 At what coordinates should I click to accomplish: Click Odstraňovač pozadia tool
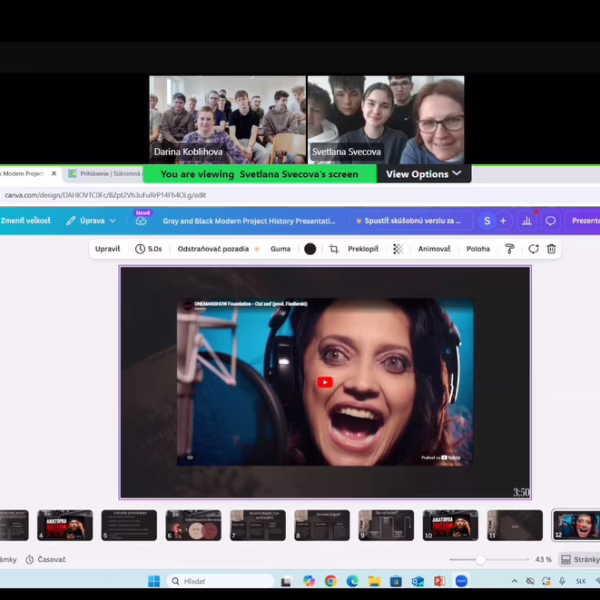click(218, 249)
